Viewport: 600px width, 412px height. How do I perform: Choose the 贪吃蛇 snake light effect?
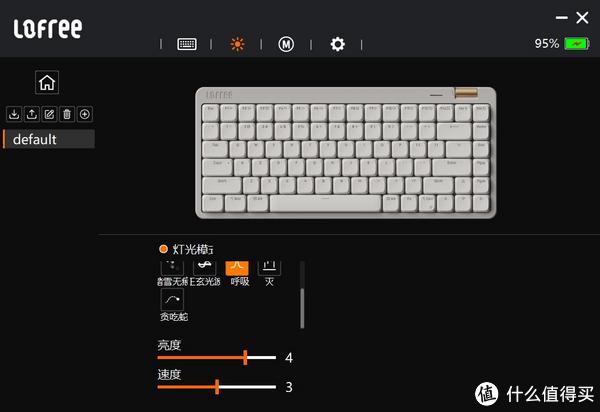[173, 305]
